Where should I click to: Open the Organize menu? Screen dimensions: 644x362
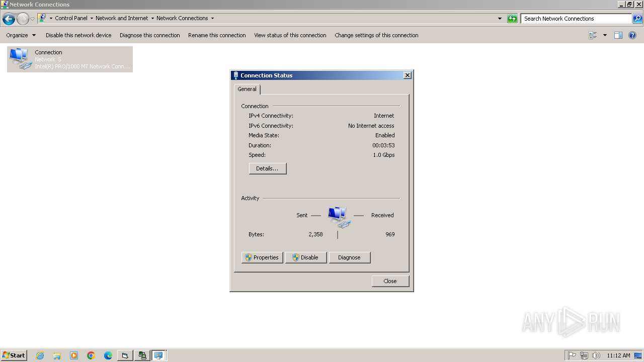pos(21,35)
